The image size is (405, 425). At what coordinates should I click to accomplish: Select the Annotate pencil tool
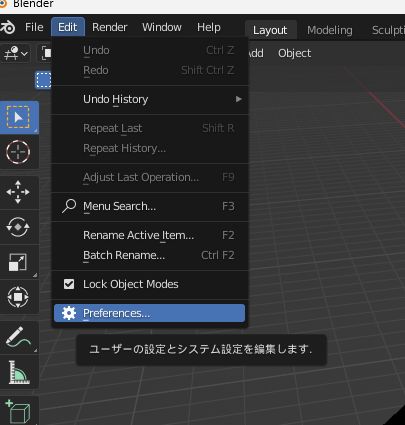tap(18, 337)
